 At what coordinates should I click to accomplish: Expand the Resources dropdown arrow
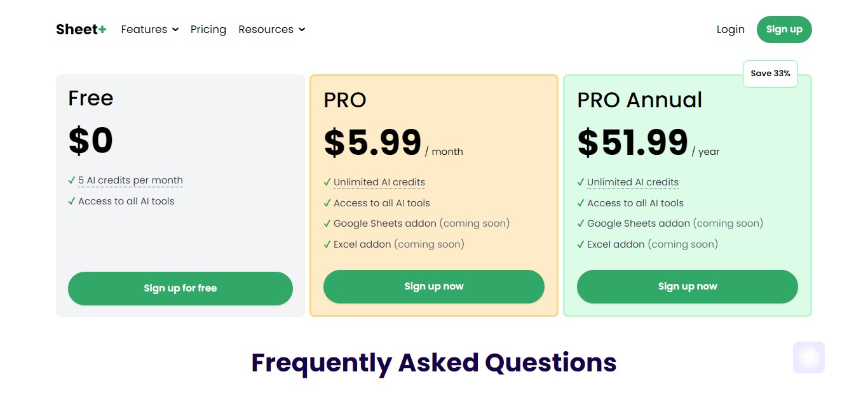[x=302, y=30]
